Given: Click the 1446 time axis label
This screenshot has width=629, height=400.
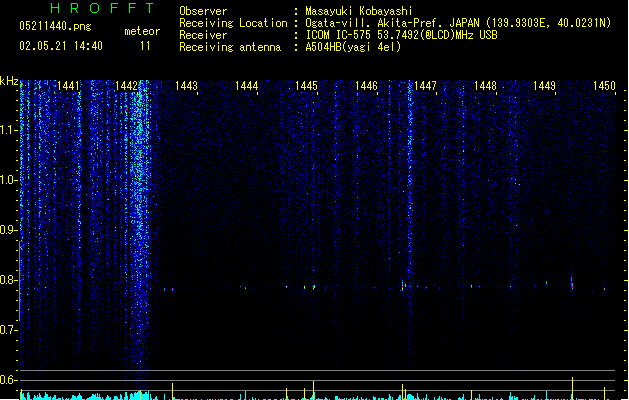Looking at the screenshot, I should pyautogui.click(x=366, y=86).
